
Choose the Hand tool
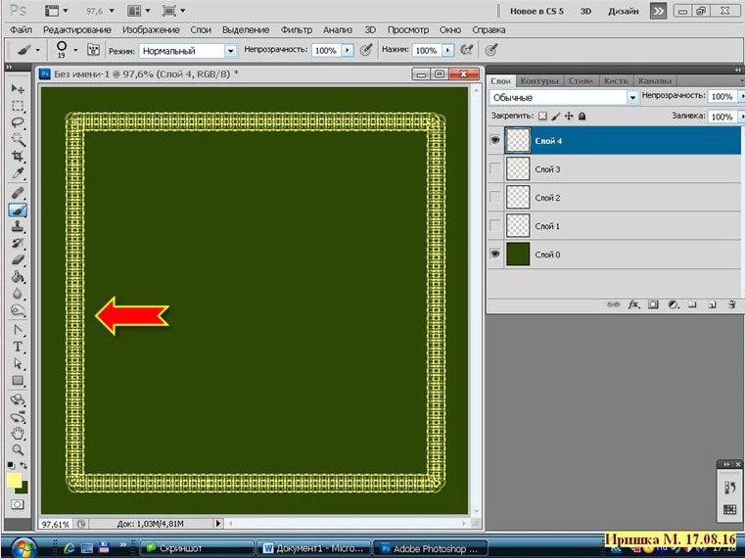coord(18,432)
